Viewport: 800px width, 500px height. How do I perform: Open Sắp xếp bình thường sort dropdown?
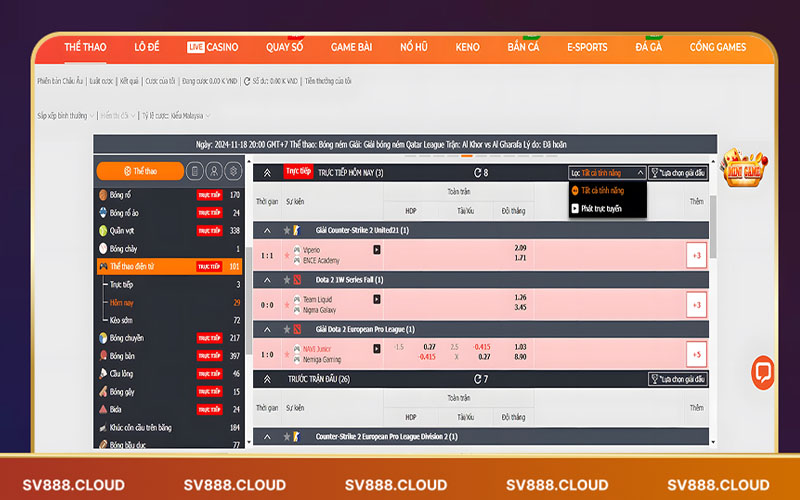[x=66, y=116]
